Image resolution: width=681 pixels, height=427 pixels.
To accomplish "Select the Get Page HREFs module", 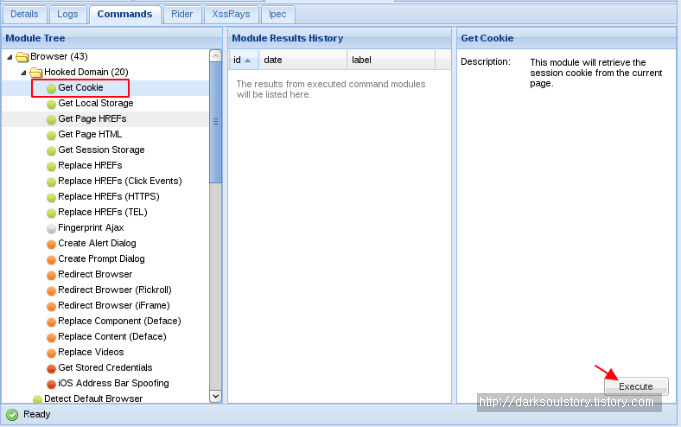I will pyautogui.click(x=92, y=119).
